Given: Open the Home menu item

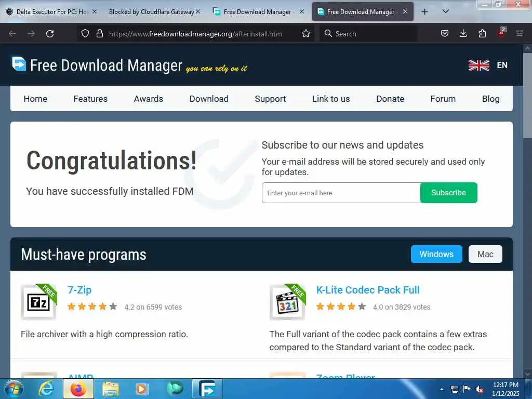Looking at the screenshot, I should (35, 99).
